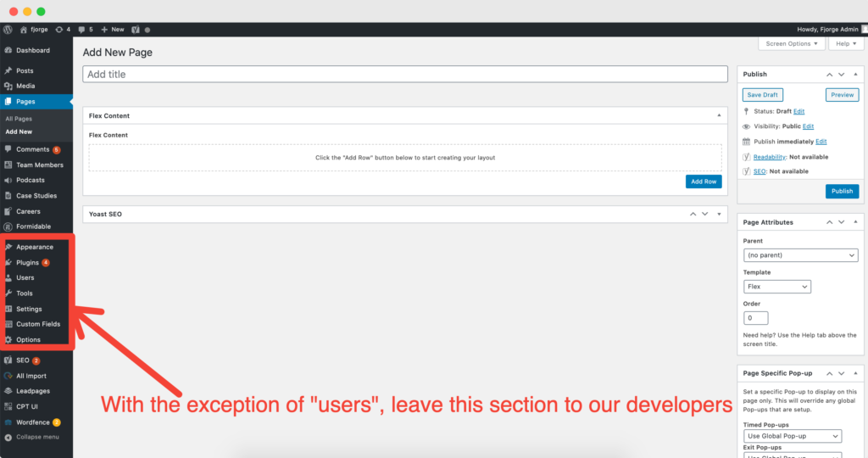Expand the Timed Pop-ups dropdown

tap(792, 436)
